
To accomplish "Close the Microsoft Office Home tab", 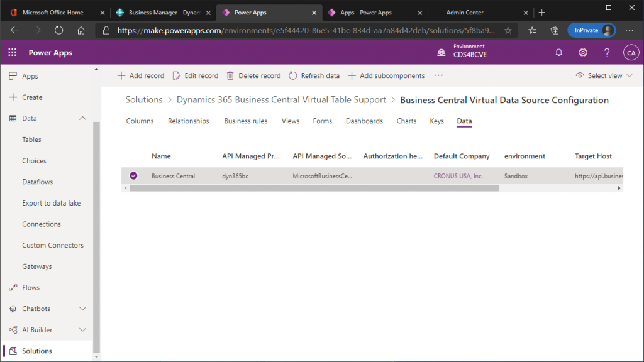I will [103, 13].
